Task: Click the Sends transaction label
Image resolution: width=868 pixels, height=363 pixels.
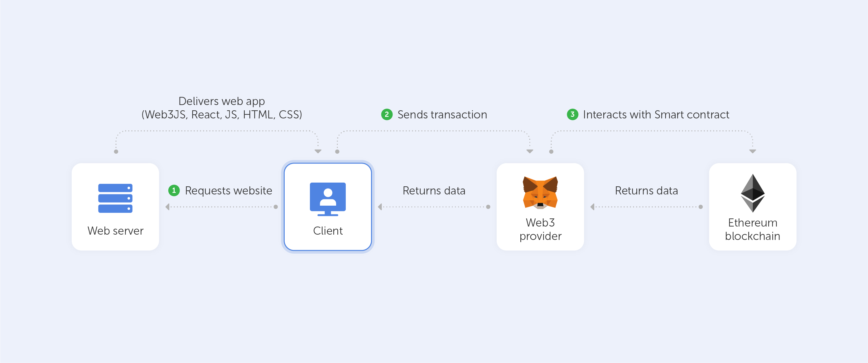Action: [x=442, y=114]
